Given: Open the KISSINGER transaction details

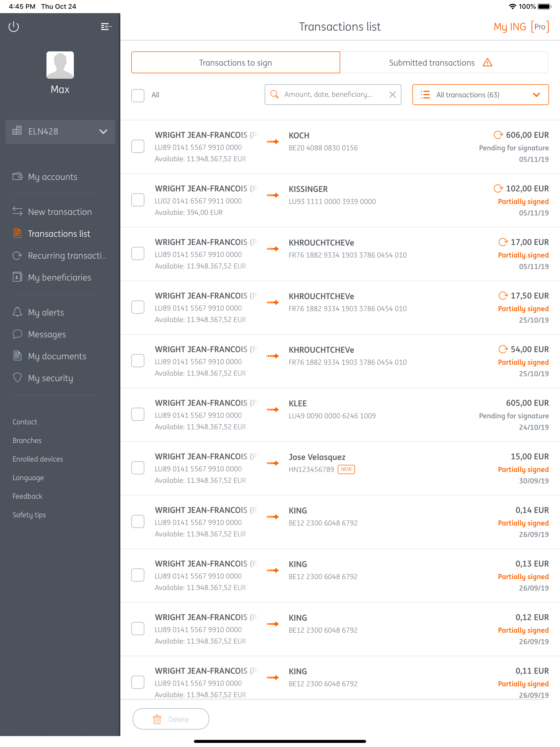Looking at the screenshot, I should tap(340, 200).
